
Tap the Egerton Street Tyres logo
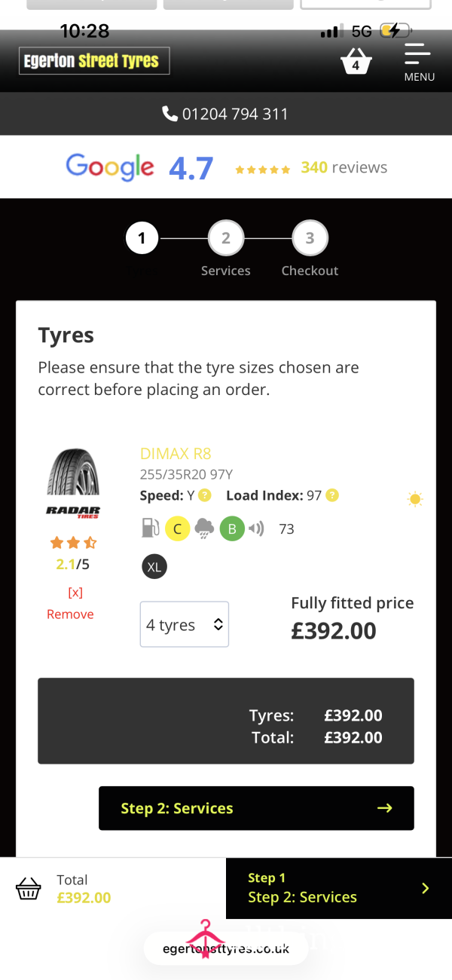pos(94,61)
